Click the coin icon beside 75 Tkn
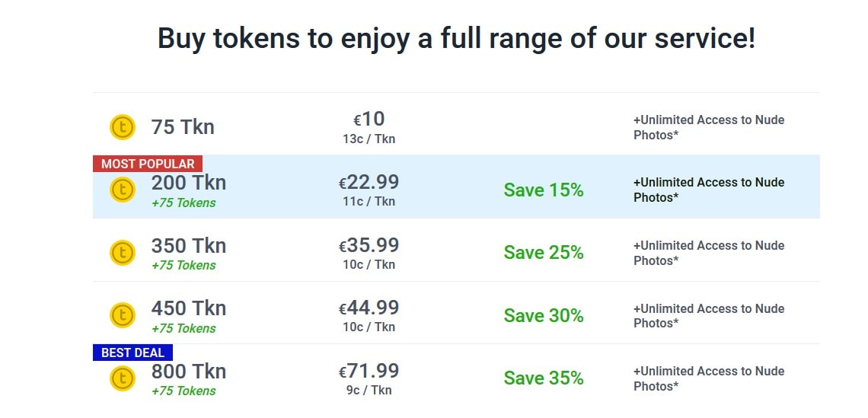The height and width of the screenshot is (418, 868). (x=123, y=127)
